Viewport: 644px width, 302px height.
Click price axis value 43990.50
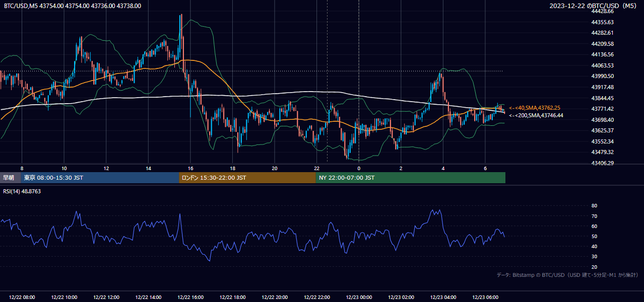[x=602, y=76]
